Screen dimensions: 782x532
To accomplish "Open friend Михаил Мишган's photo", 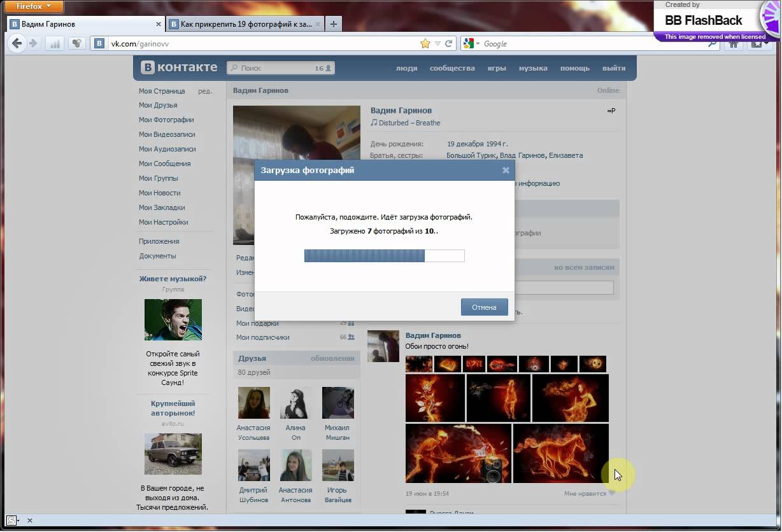I will click(x=338, y=403).
